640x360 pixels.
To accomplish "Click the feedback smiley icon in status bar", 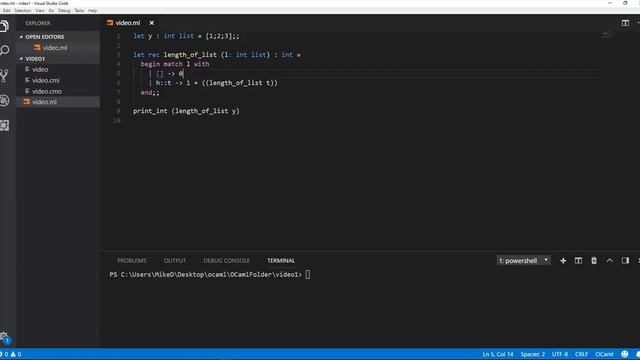I will (x=624, y=354).
